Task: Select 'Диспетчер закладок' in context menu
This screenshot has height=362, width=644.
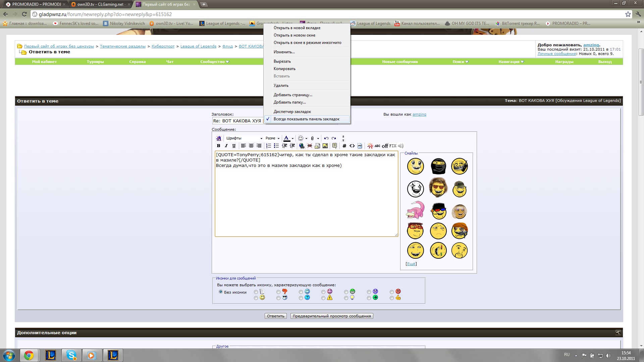Action: pyautogui.click(x=292, y=112)
